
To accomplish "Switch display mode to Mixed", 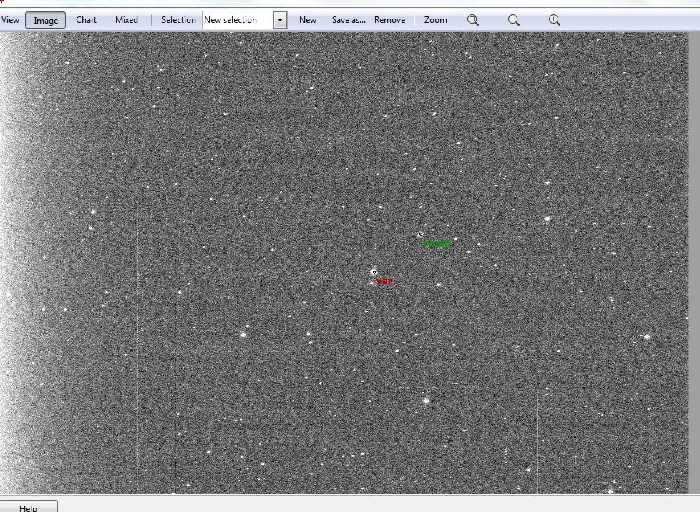I will pyautogui.click(x=126, y=20).
